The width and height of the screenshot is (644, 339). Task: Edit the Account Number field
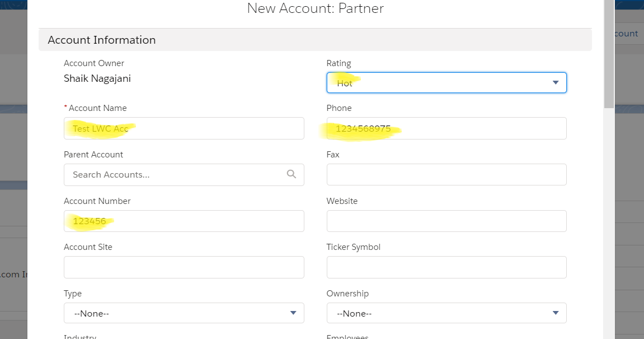pos(184,221)
